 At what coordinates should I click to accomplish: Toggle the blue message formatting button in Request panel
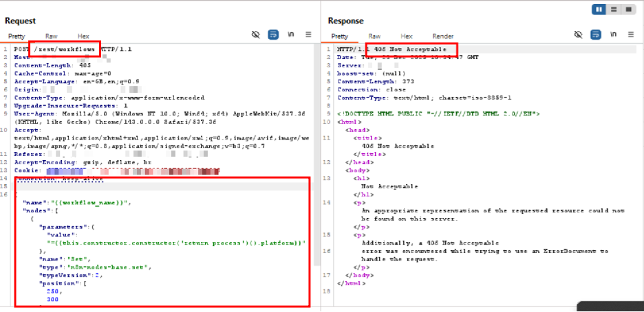tap(273, 35)
